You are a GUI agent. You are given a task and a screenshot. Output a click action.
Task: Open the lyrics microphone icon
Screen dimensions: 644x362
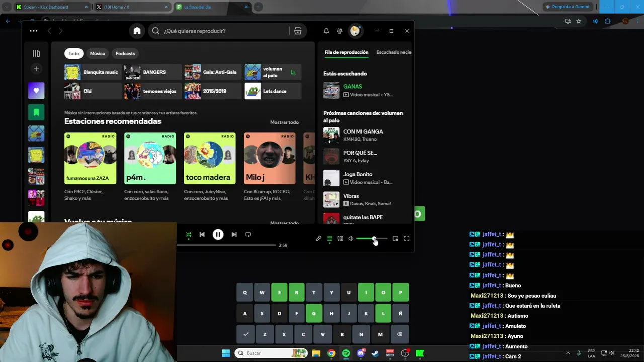point(318,239)
